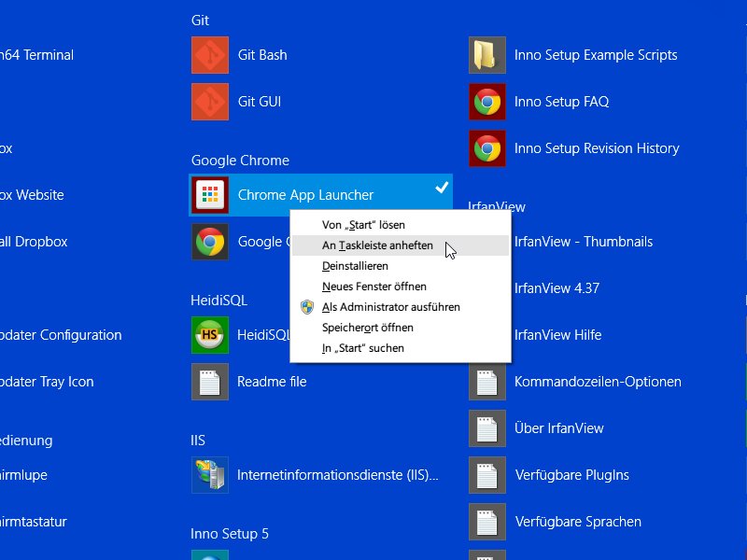Open IrfanView Hilfe entry
Screen dimensions: 747x560
[557, 335]
